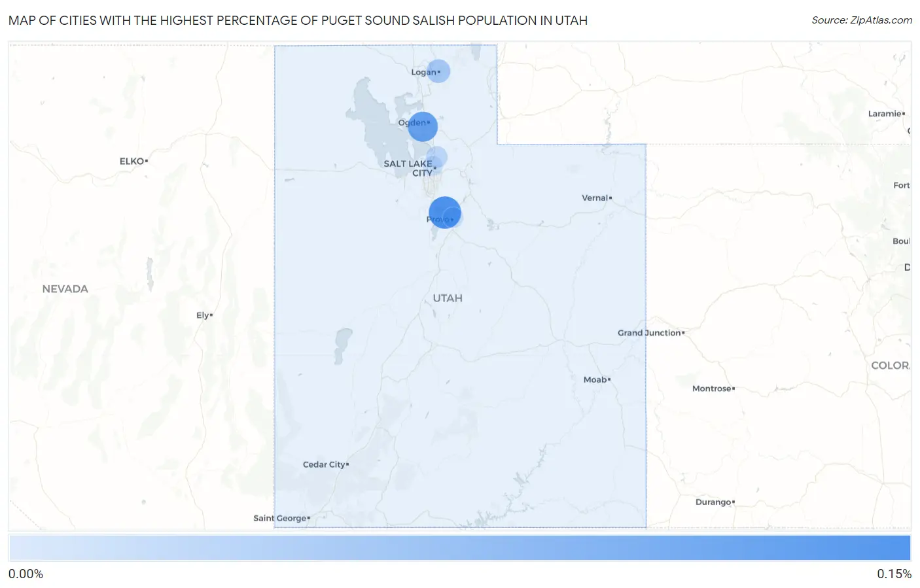Click the SALT LAKE CITY map label
The width and height of the screenshot is (920, 588).
coord(408,168)
